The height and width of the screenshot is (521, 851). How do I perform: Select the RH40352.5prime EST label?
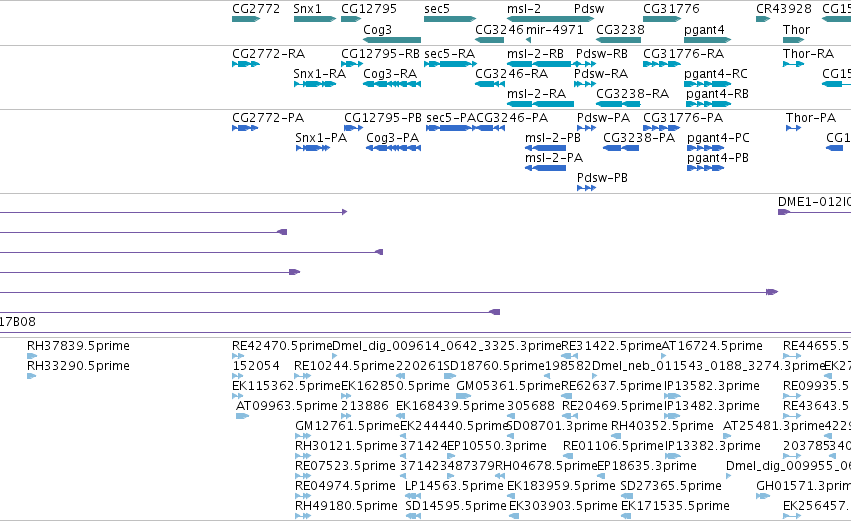(662, 426)
